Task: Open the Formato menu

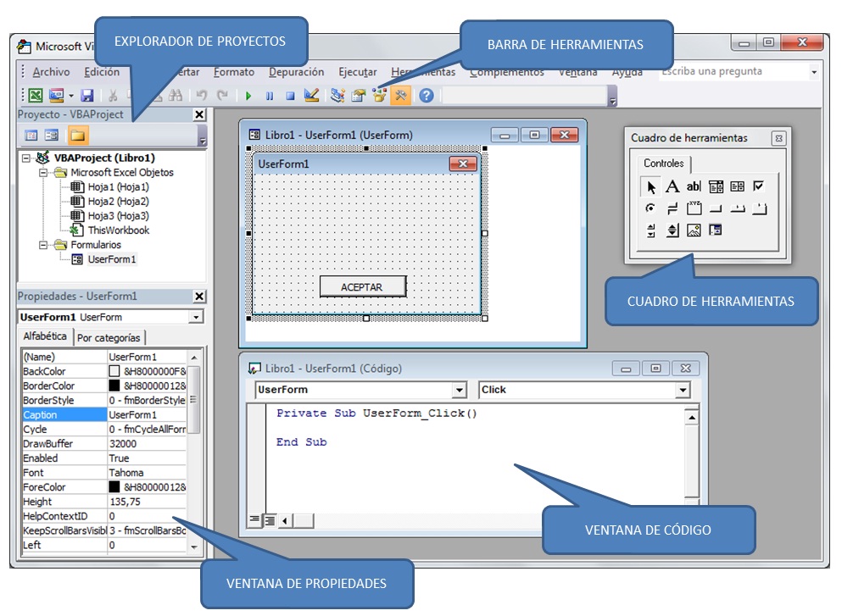Action: pos(233,72)
